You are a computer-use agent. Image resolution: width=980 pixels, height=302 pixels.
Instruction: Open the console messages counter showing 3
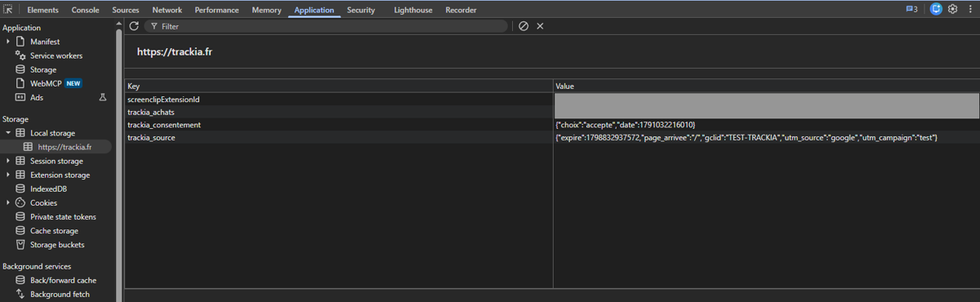point(911,10)
